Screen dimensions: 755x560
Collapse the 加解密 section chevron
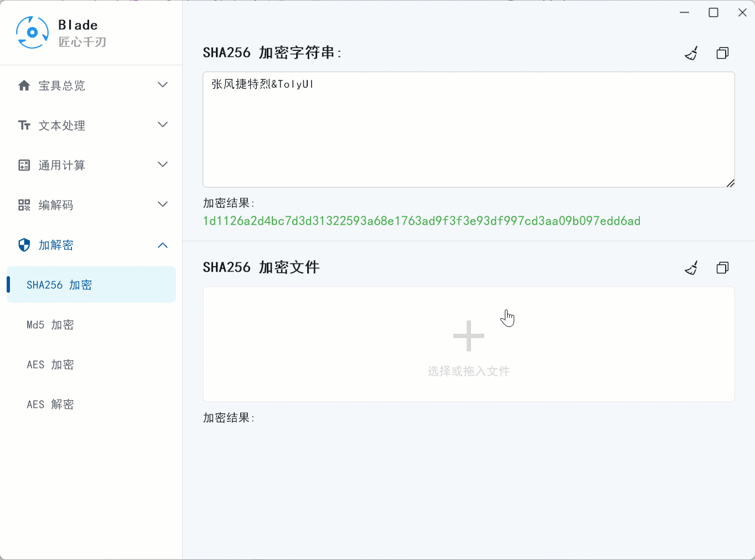click(163, 245)
